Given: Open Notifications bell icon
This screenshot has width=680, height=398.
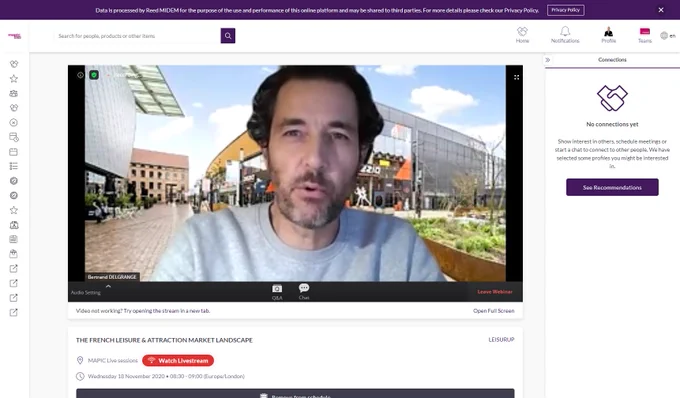Looking at the screenshot, I should tap(565, 35).
